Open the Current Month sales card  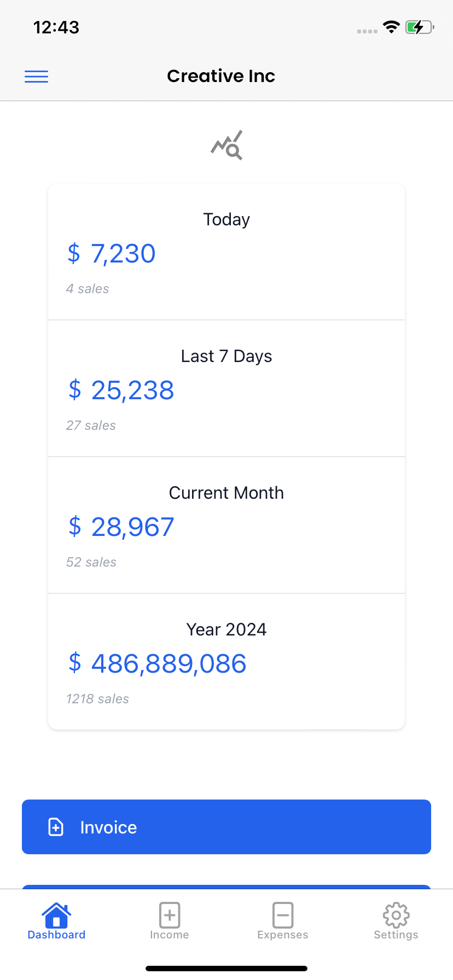pos(226,526)
